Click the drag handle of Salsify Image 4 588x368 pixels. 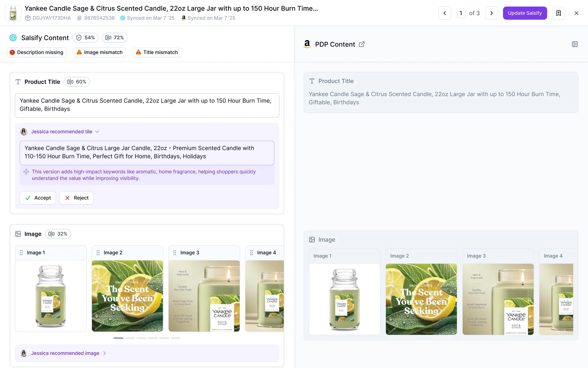pyautogui.click(x=251, y=253)
